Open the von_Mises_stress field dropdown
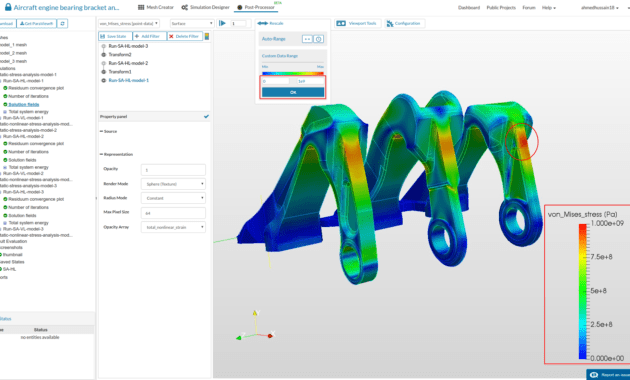The image size is (630, 380). pos(129,24)
